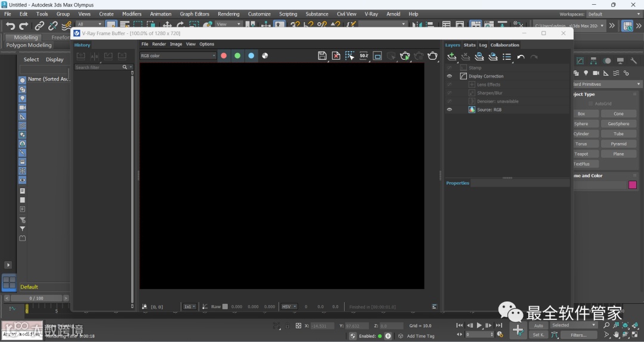Open the HSV color mode dropdown
This screenshot has width=644, height=342.
tap(289, 307)
